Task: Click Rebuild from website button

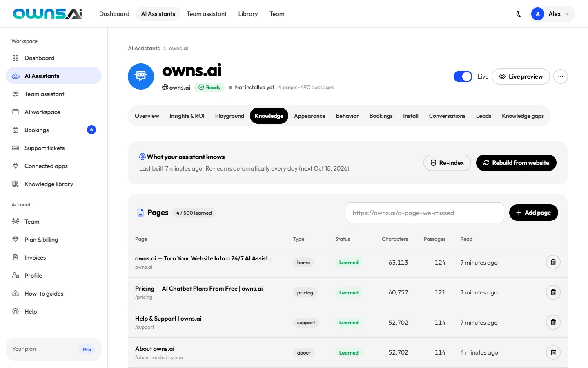Action: click(x=516, y=163)
